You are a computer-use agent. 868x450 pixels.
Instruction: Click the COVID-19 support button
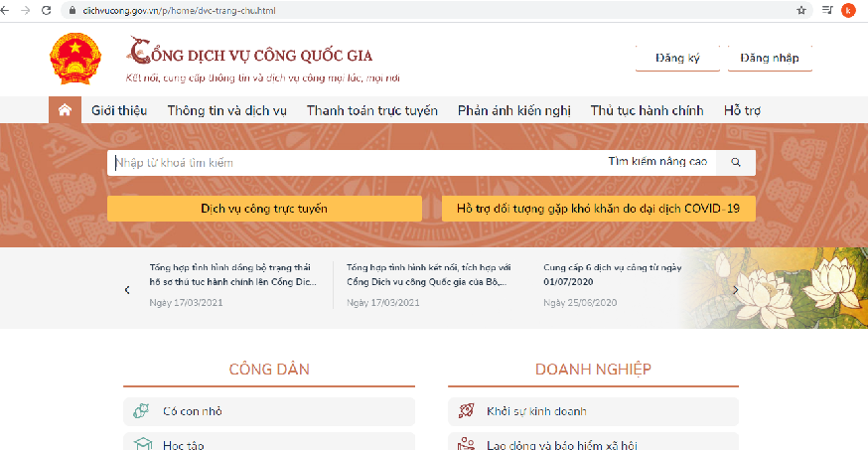click(599, 209)
